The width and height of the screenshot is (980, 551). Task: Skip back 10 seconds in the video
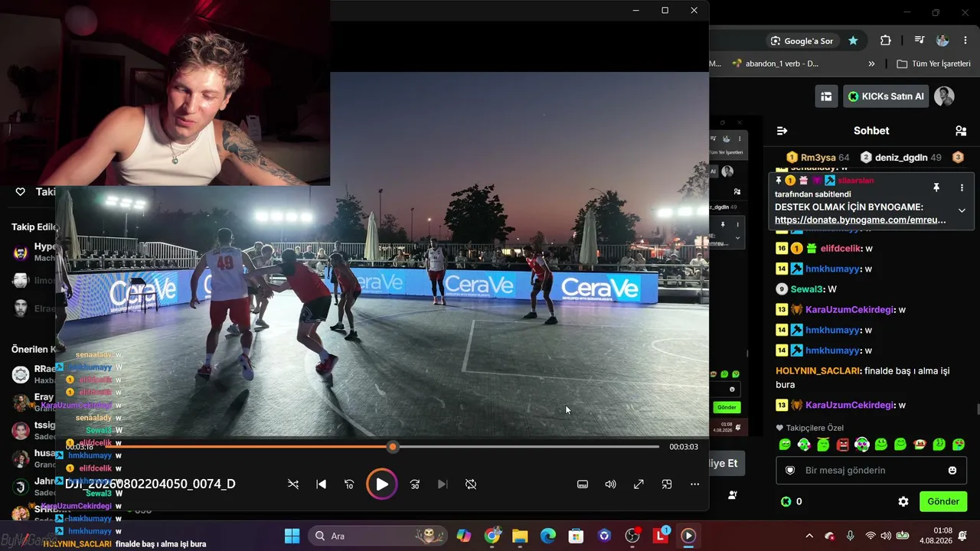coord(349,484)
